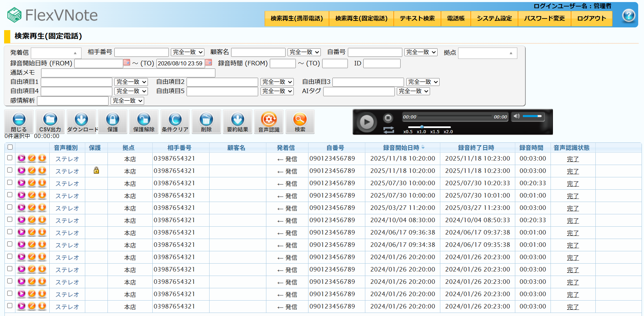Edit the 2024/06/17 09:34:38 recording row
644x316 pixels.
coord(32,244)
